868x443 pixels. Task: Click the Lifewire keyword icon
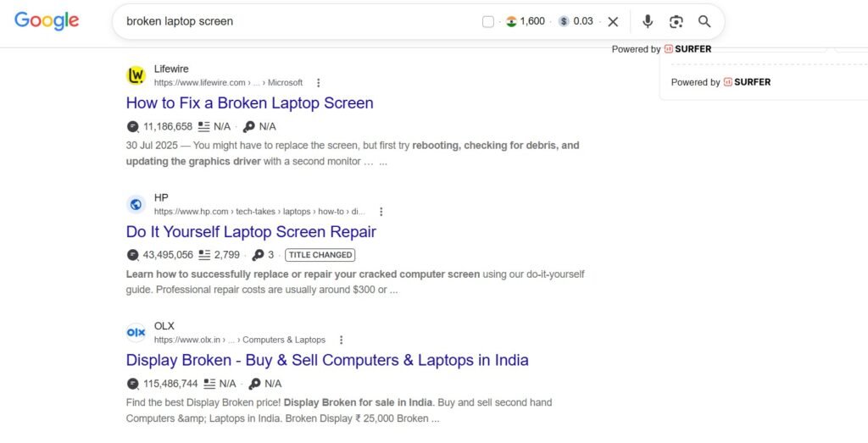pyautogui.click(x=249, y=127)
